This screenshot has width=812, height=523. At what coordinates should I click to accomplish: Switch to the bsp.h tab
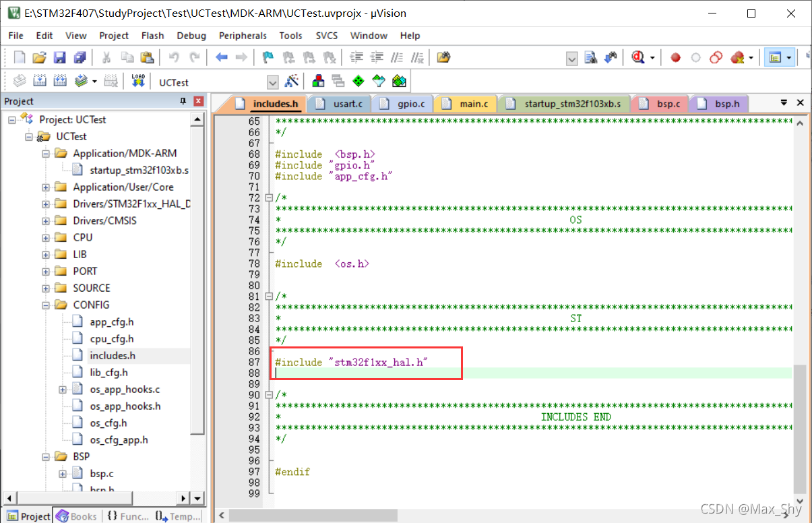point(719,104)
